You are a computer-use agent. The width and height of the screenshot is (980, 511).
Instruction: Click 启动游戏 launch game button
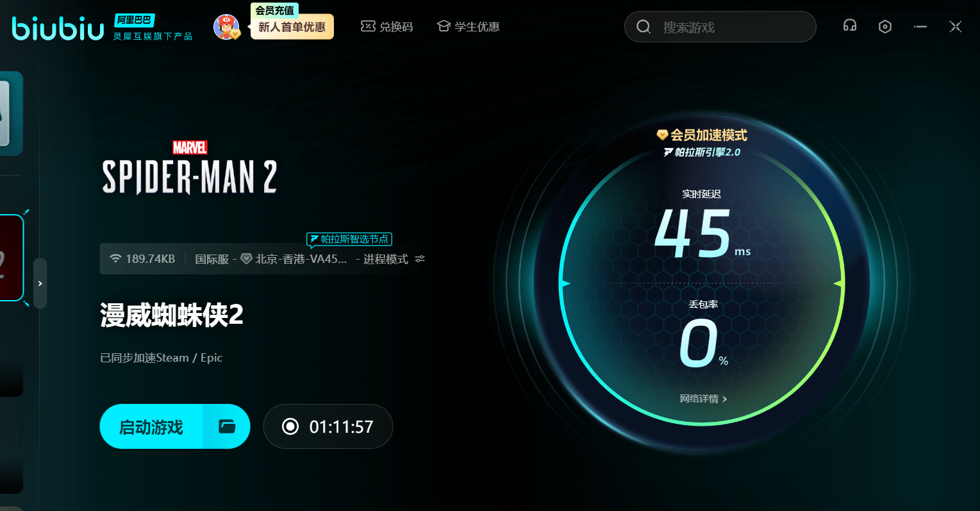pos(151,426)
